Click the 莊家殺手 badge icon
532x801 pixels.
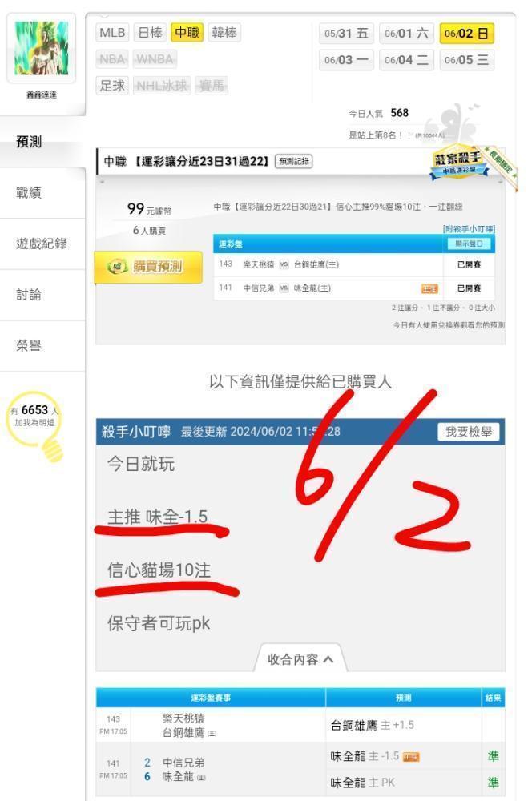click(458, 163)
